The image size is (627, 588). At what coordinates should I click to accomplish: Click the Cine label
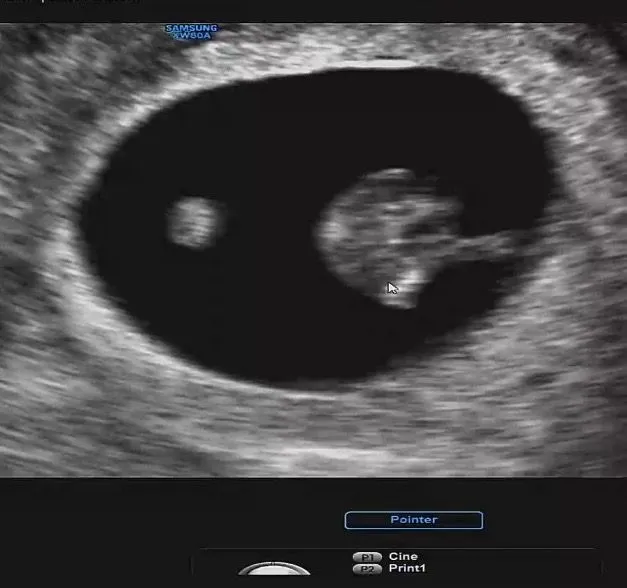pyautogui.click(x=403, y=556)
